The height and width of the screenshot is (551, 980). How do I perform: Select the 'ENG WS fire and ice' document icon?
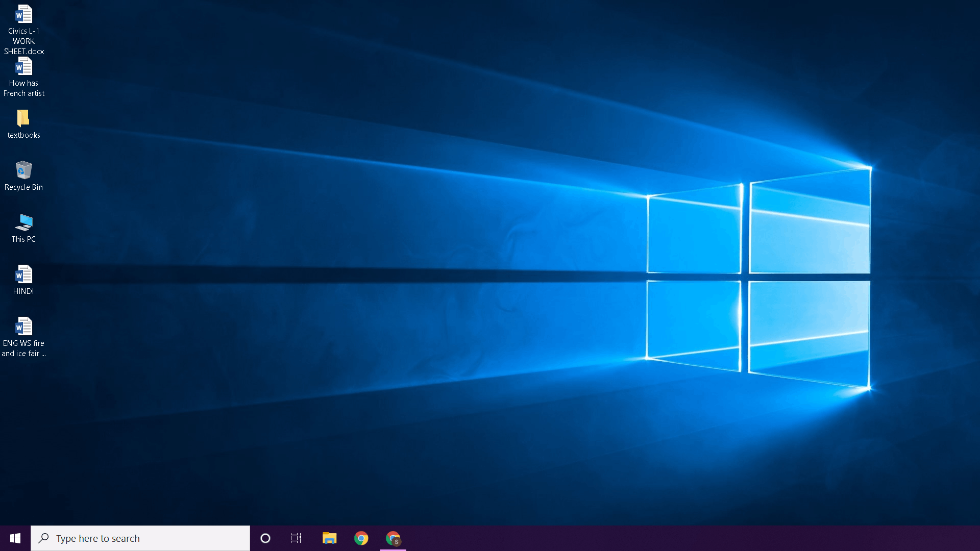[23, 327]
